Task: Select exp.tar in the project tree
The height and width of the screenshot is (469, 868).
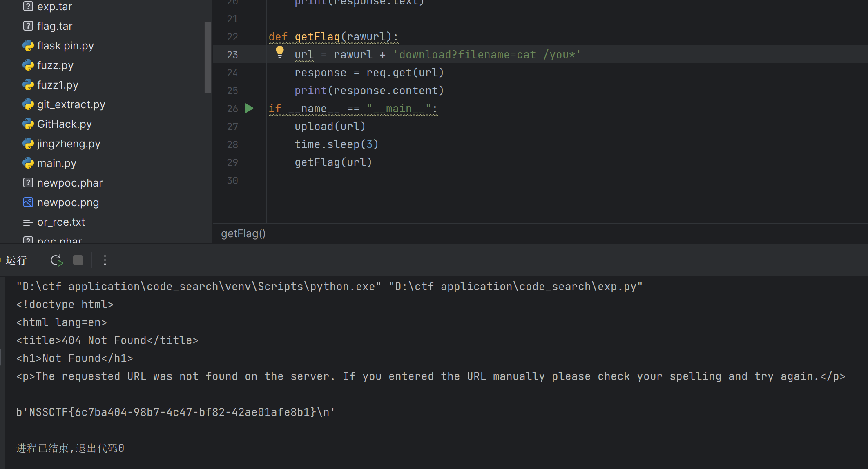Action: point(54,7)
